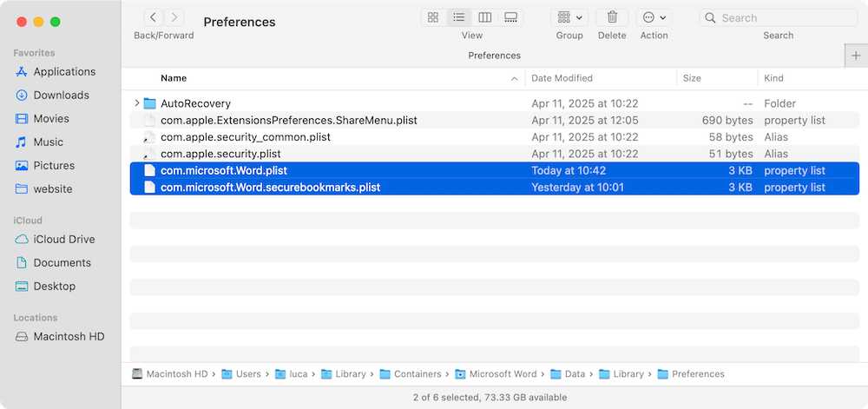Go back with the Back arrow

tap(154, 17)
